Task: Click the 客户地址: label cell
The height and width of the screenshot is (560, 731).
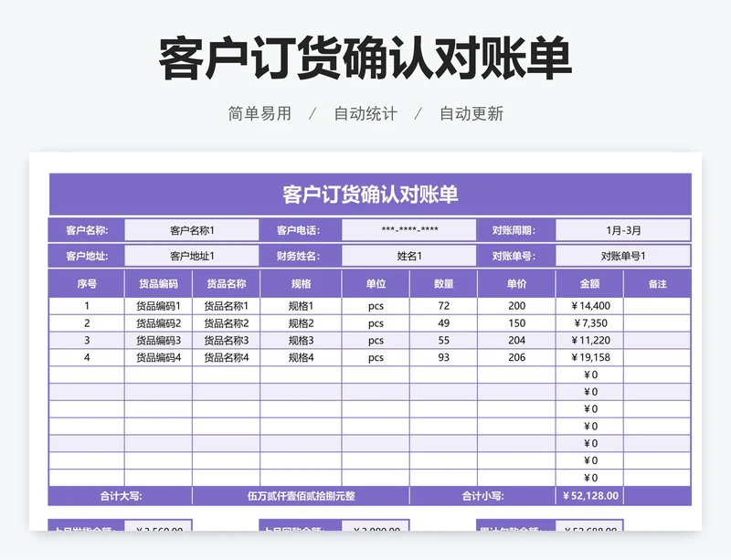Action: [x=87, y=256]
